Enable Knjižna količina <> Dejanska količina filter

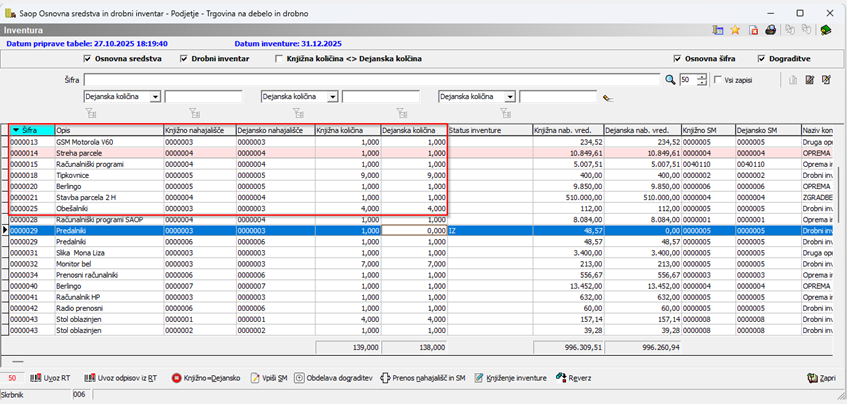tap(279, 59)
